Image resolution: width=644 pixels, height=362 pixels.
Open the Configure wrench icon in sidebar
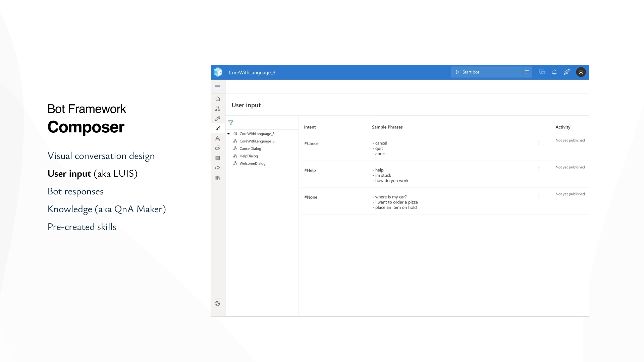[218, 118]
